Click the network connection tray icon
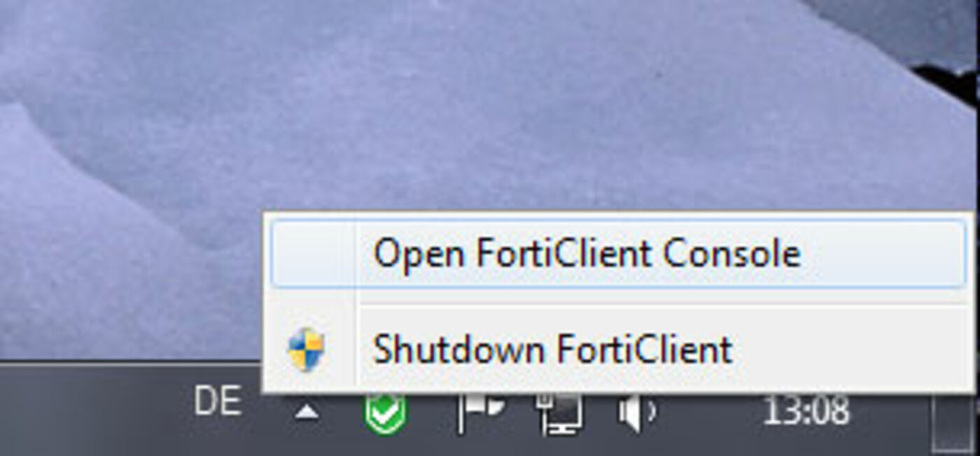The image size is (980, 456). click(560, 413)
